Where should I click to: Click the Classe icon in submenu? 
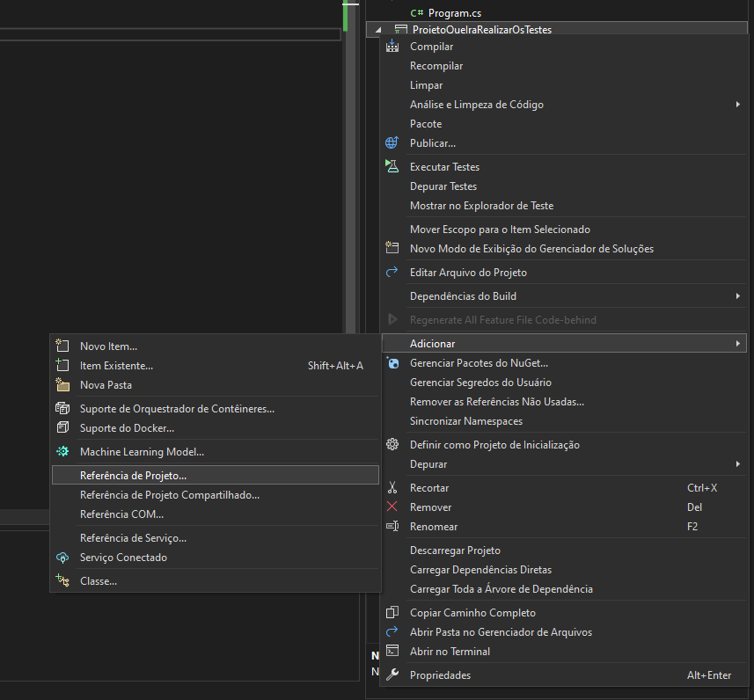click(x=62, y=580)
